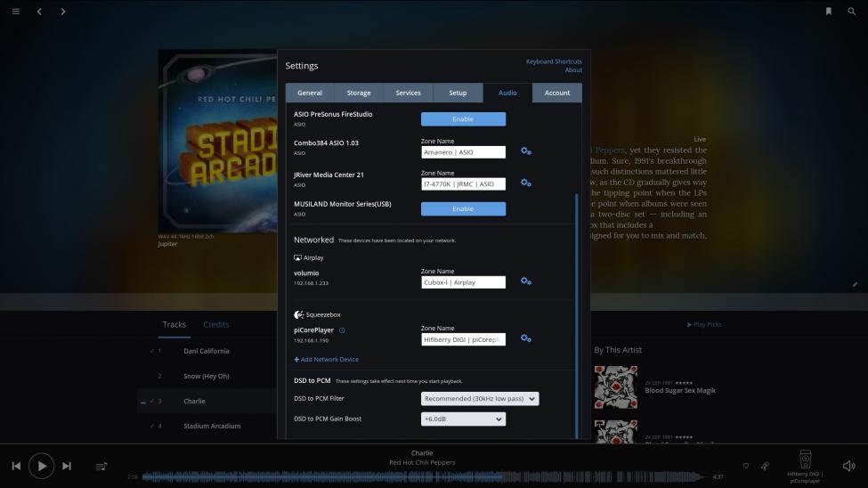Screen dimensions: 868x488
Task: Open the General settings tab
Action: pyautogui.click(x=310, y=93)
